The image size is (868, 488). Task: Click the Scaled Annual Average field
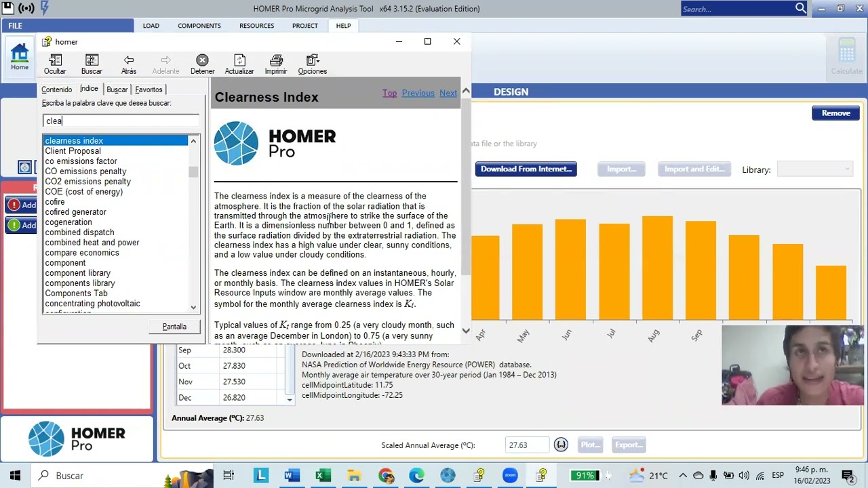(x=526, y=445)
